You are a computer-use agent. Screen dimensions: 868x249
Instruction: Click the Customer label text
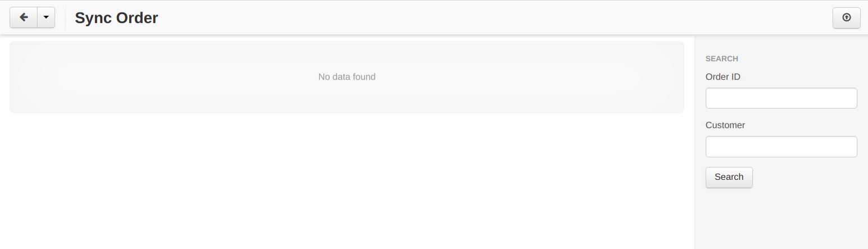[x=725, y=125]
